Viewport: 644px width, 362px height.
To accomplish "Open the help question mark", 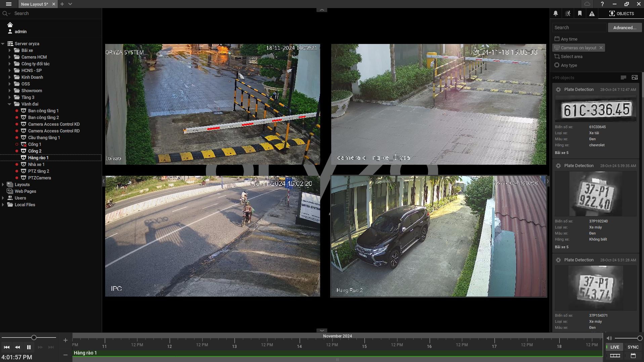I will pos(602,4).
